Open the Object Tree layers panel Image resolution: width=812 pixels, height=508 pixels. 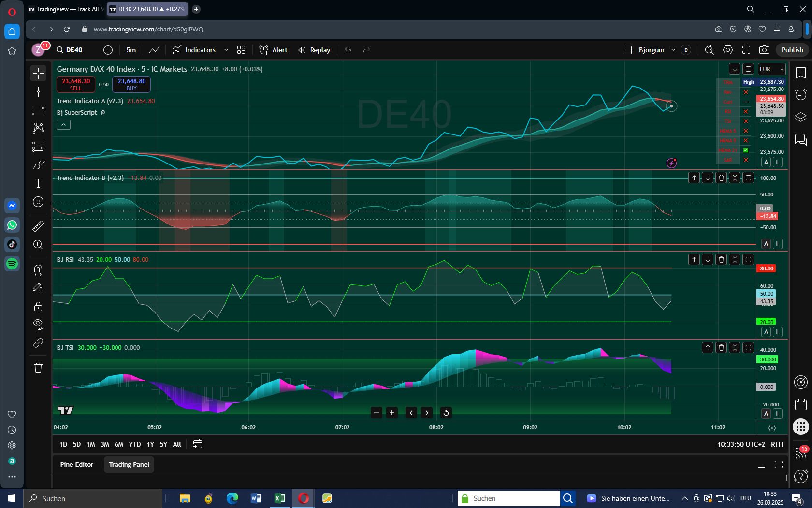800,117
